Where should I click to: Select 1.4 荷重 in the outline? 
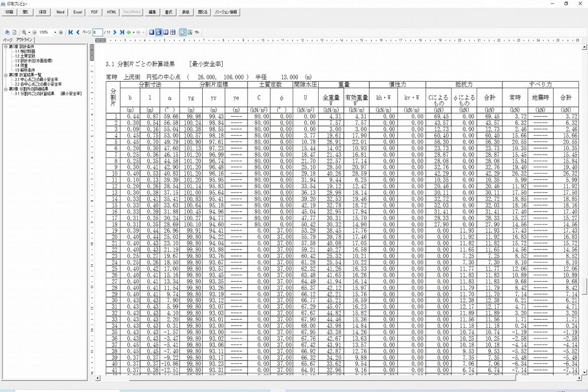[x=21, y=66]
